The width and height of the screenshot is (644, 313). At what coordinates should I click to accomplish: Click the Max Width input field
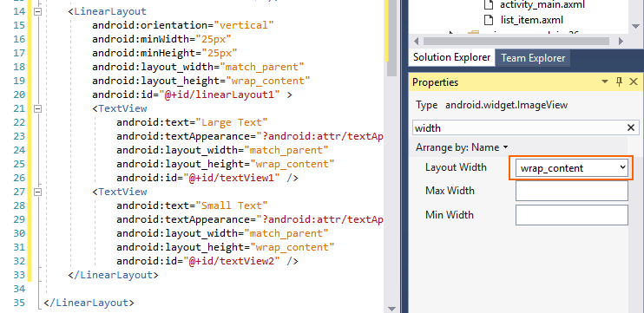[572, 191]
